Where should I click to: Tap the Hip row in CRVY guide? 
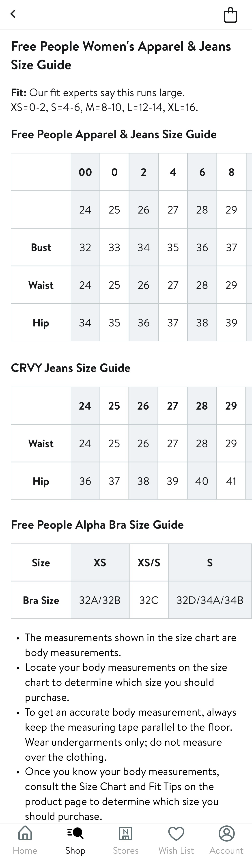click(x=41, y=481)
